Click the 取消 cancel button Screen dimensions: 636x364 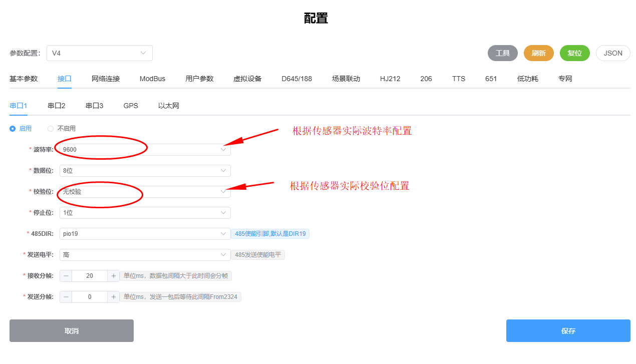71,330
